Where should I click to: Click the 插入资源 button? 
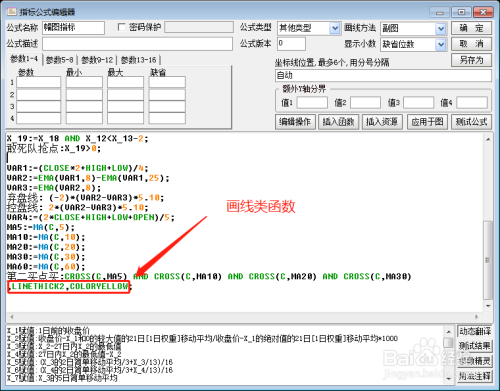(382, 122)
